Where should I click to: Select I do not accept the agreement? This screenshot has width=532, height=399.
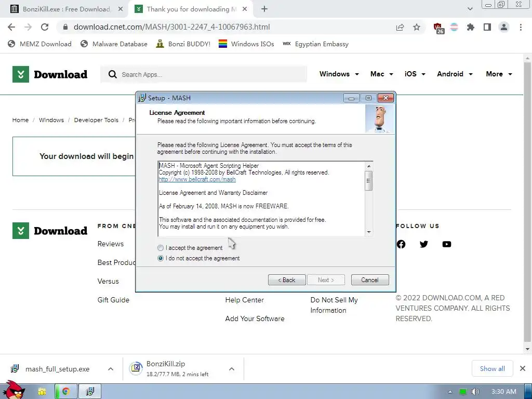pyautogui.click(x=198, y=258)
